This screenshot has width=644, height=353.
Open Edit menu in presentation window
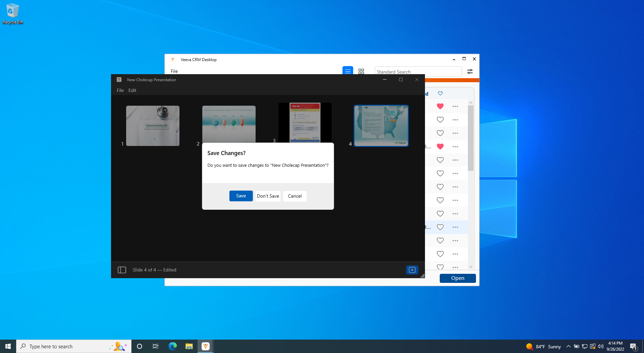click(x=132, y=90)
